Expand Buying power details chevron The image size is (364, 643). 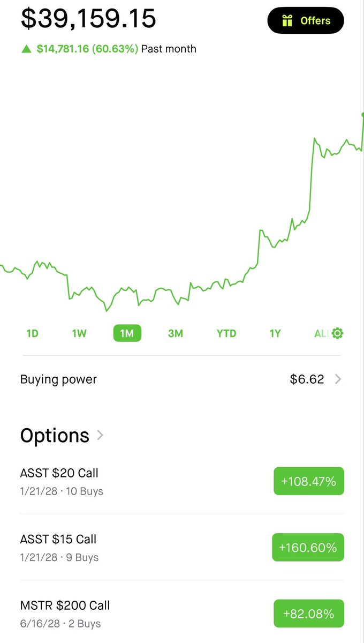[338, 379]
